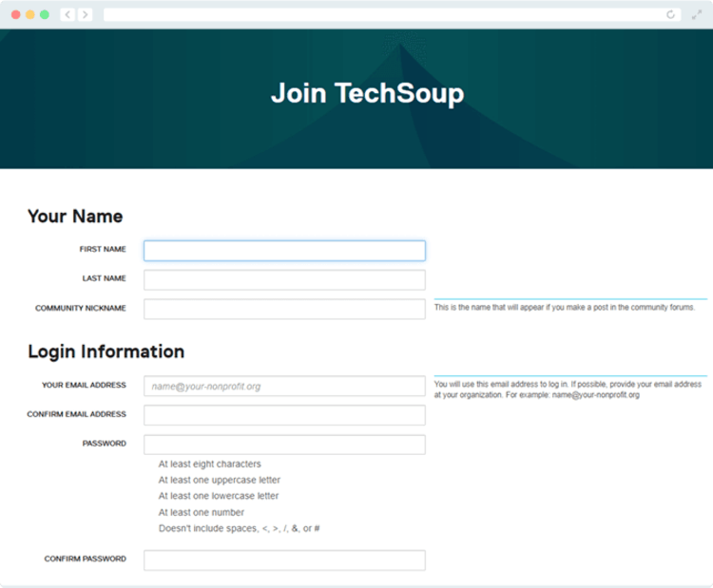Viewport: 713px width, 588px height.
Task: Click the 'Login Information' section heading
Action: (106, 351)
